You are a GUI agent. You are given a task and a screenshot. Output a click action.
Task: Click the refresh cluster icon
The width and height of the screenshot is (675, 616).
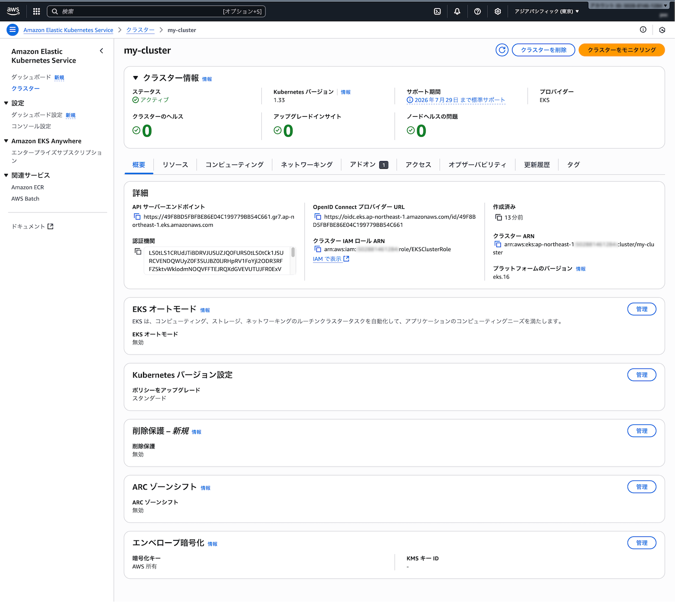502,50
